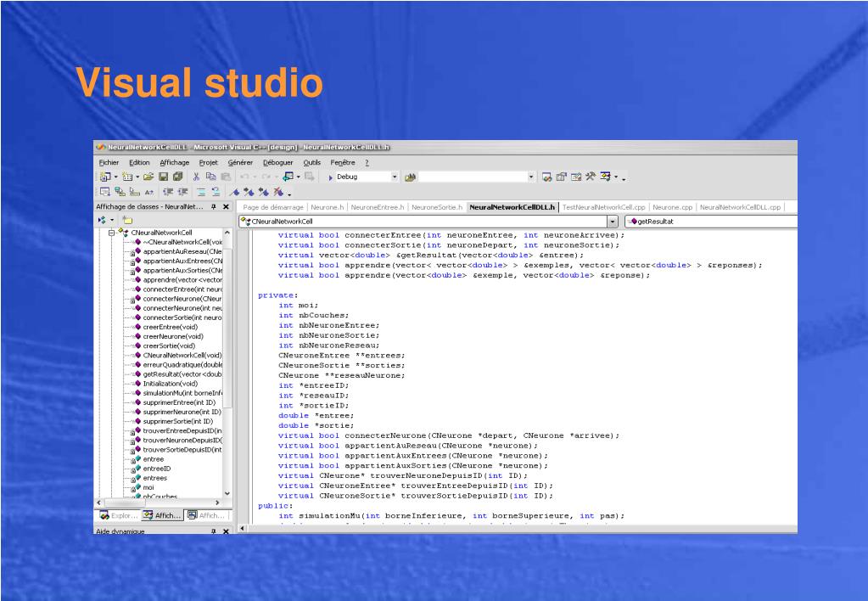The height and width of the screenshot is (601, 868).
Task: Comment out selected lines icon
Action: (201, 192)
